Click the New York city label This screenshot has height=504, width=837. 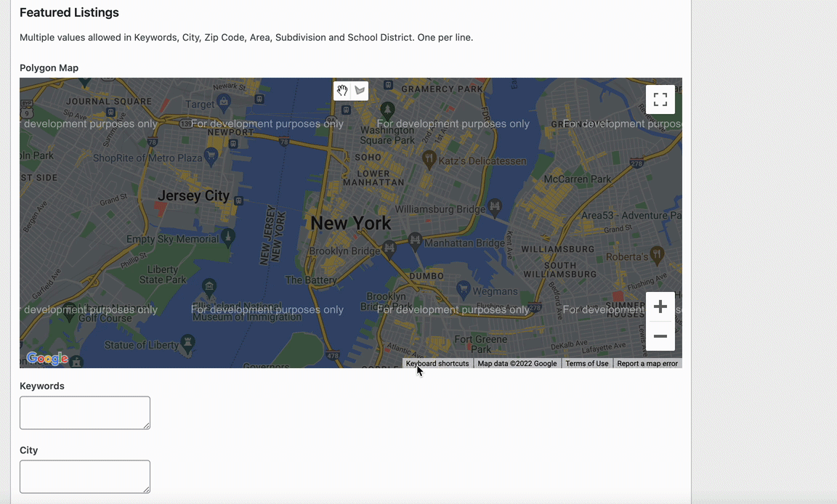351,223
